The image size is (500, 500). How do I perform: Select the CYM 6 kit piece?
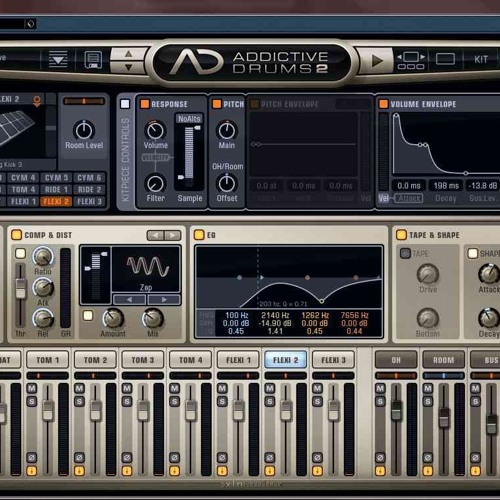click(x=89, y=178)
